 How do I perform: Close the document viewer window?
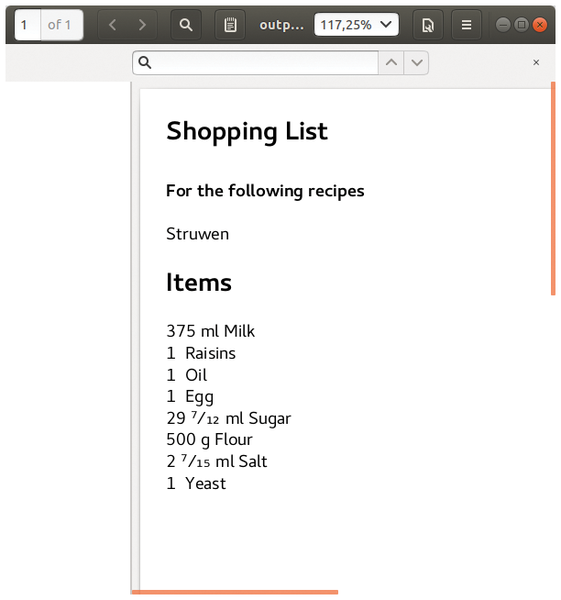(540, 25)
